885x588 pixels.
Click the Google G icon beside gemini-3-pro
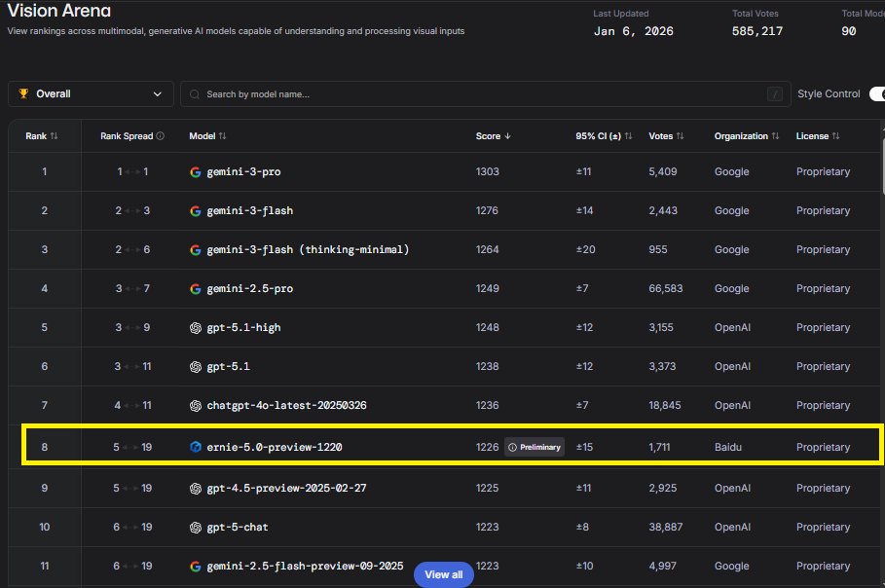(195, 171)
